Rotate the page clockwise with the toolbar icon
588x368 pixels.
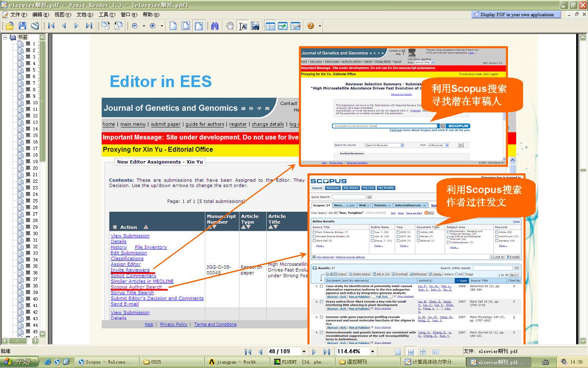coord(105,26)
